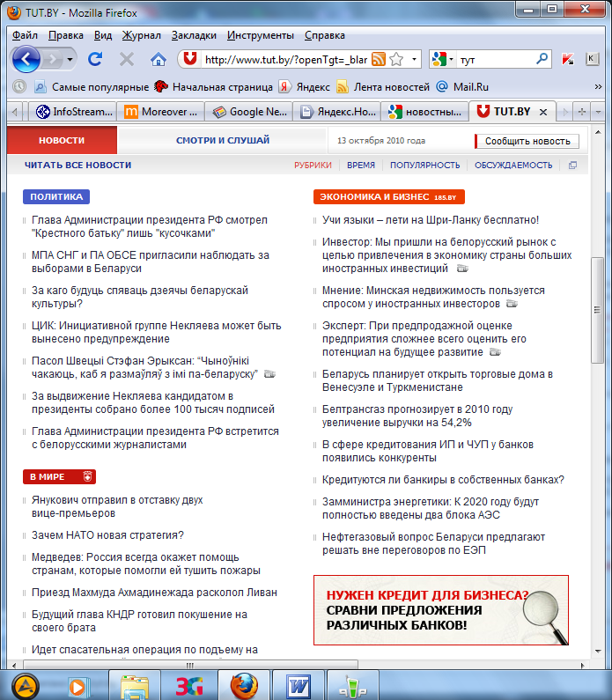The width and height of the screenshot is (612, 700).
Task: Sort news by ПОПУЛЯРНОСТЬ
Action: click(x=425, y=166)
